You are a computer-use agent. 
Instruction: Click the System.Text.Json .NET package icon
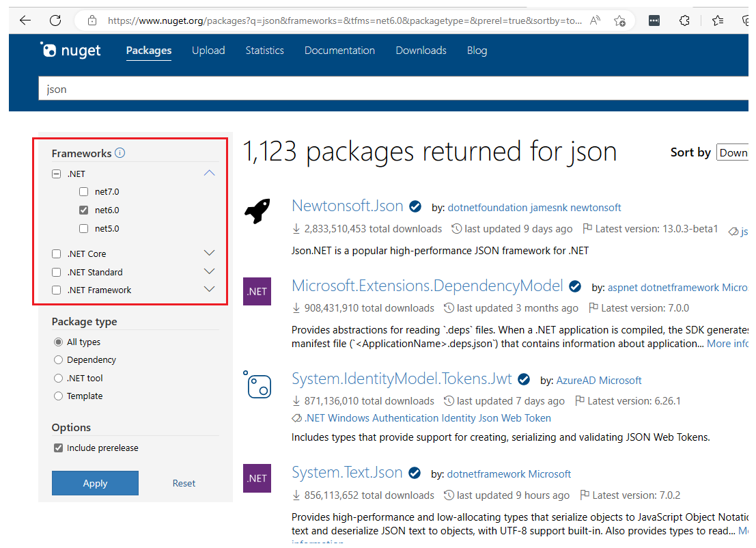[257, 478]
